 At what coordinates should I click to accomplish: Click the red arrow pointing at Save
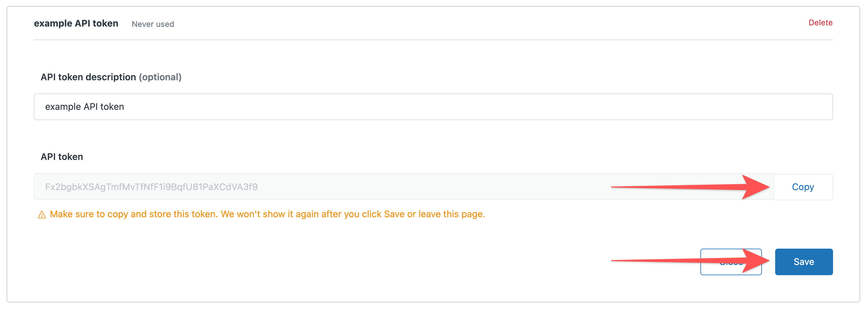click(690, 261)
